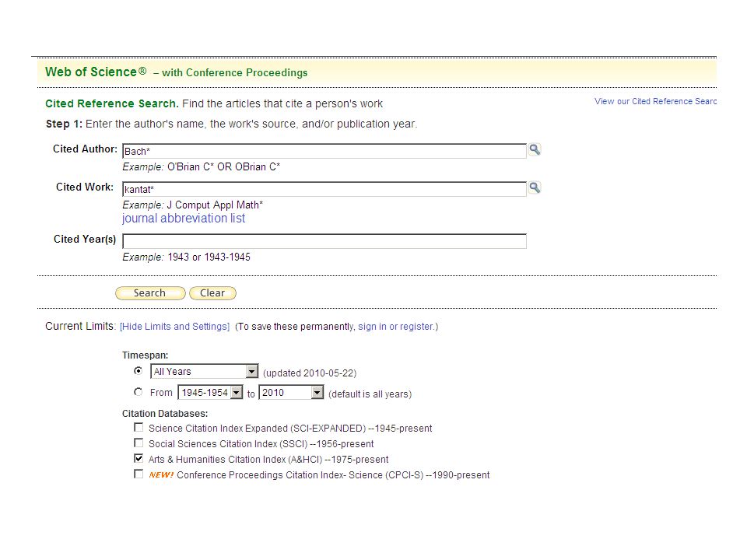This screenshot has width=747, height=560.
Task: Select the All Years timespan radio button
Action: (139, 370)
